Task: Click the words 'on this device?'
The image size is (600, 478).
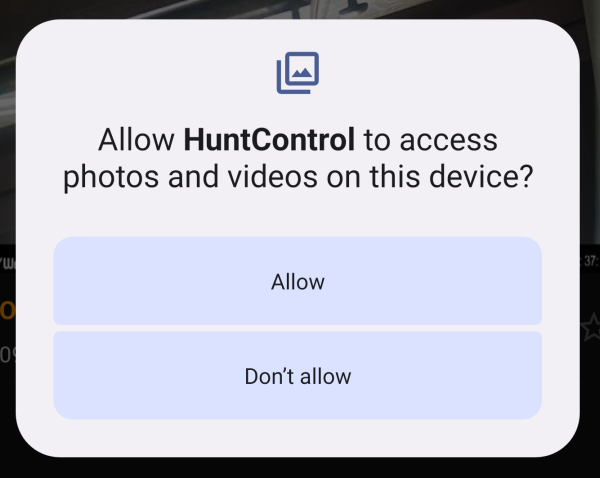Action: pyautogui.click(x=430, y=176)
